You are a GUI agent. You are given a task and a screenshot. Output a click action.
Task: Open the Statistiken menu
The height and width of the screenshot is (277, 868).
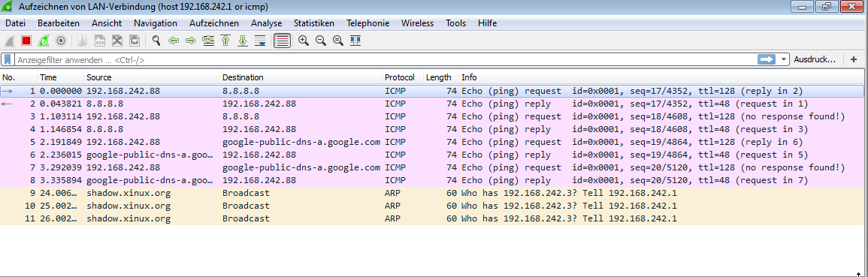314,23
